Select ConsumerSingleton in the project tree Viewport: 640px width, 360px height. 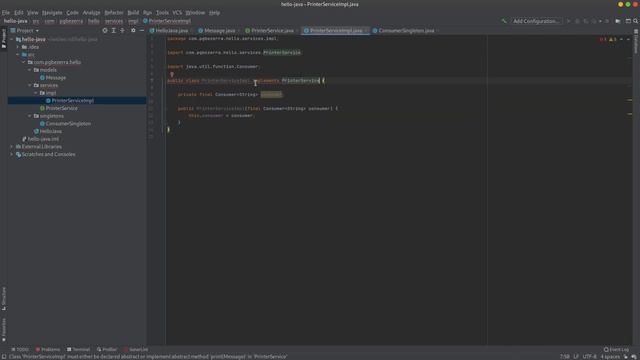tap(68, 124)
